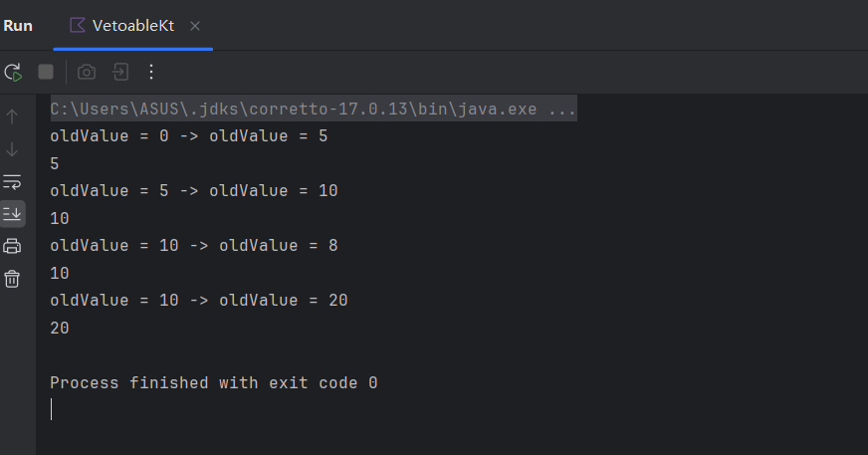Click the output line 'oldValue = 0 -> oldValue = 5'
The height and width of the screenshot is (455, 868).
click(189, 135)
